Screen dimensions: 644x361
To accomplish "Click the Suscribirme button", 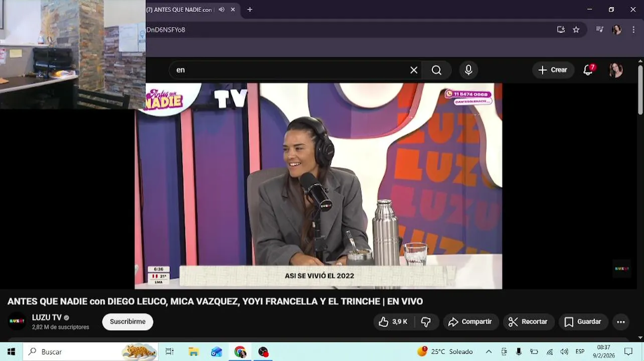I will pyautogui.click(x=127, y=322).
